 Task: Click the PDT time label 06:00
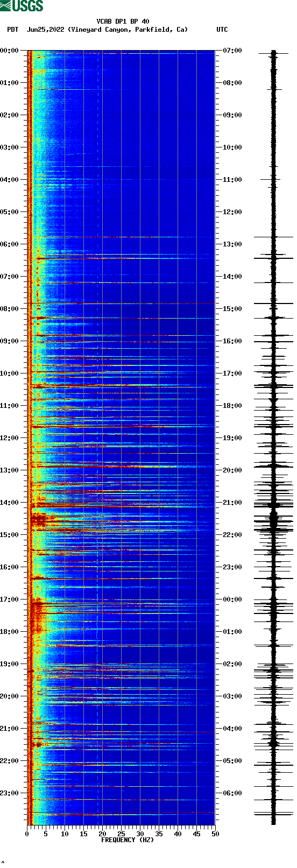[9, 244]
